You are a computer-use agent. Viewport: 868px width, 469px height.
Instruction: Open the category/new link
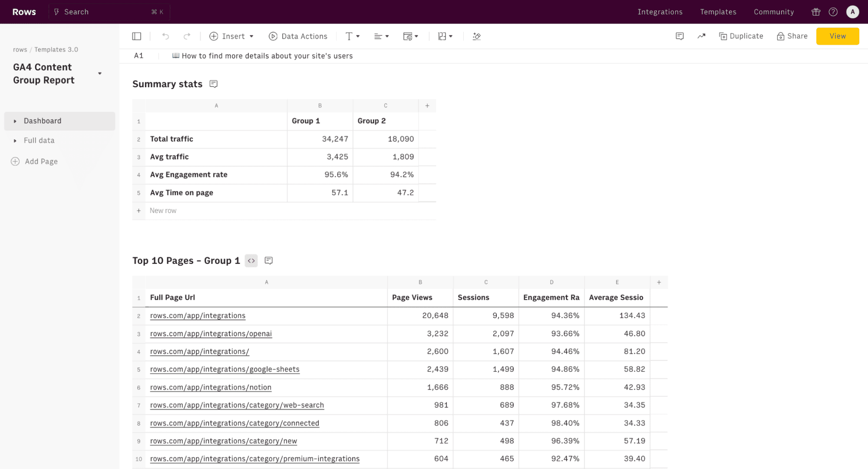(223, 441)
